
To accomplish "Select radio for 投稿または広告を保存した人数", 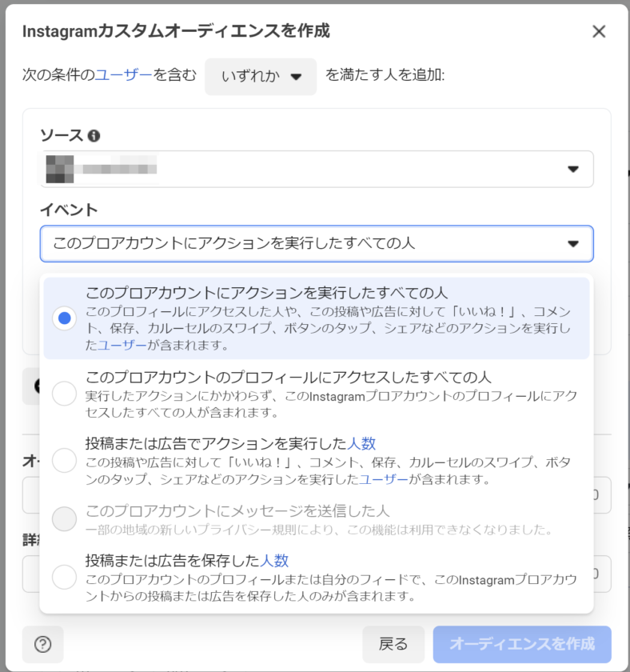I will pyautogui.click(x=64, y=577).
